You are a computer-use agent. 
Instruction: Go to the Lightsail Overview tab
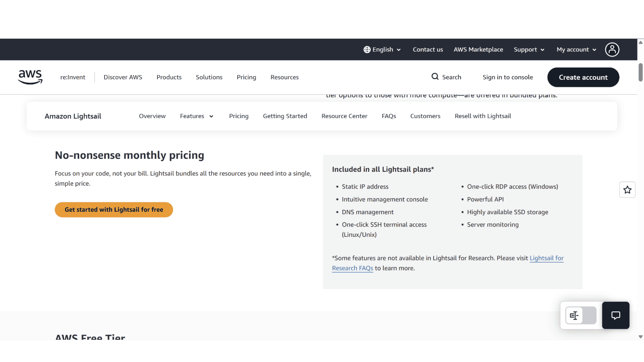point(152,116)
